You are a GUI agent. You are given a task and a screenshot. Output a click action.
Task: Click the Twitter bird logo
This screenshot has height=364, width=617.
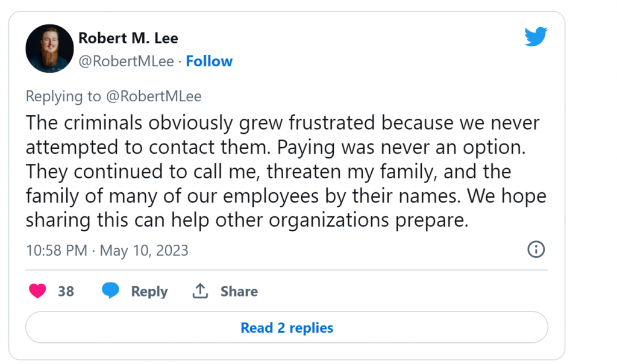[x=535, y=37]
